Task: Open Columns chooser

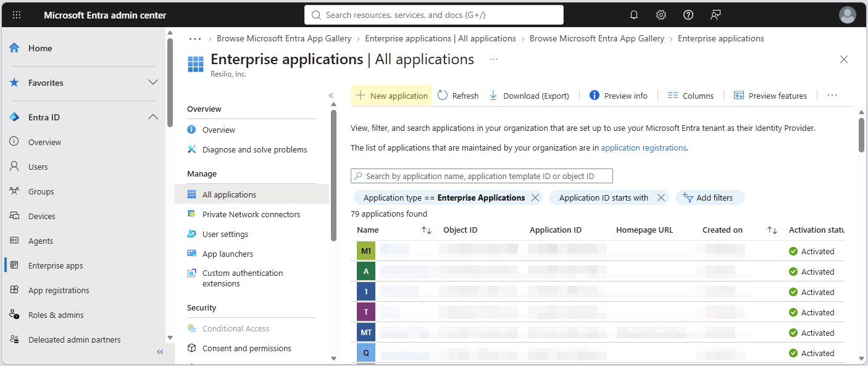Action: pyautogui.click(x=691, y=96)
